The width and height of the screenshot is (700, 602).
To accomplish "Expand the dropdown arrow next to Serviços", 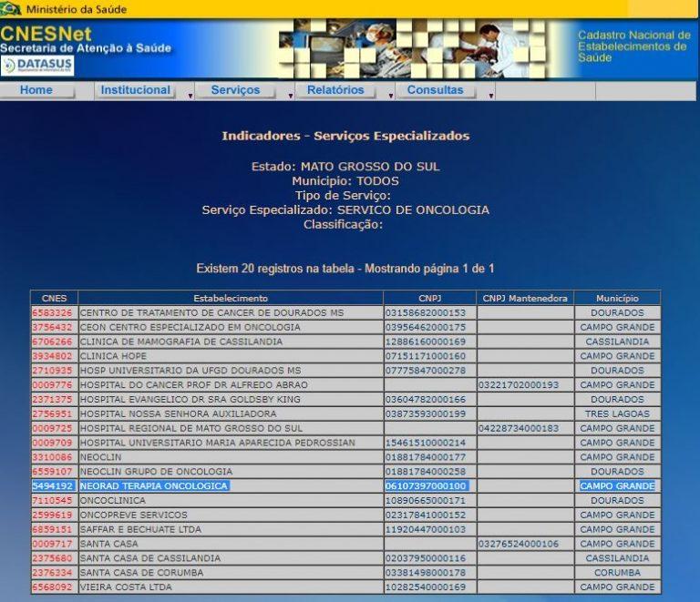I will (x=291, y=95).
